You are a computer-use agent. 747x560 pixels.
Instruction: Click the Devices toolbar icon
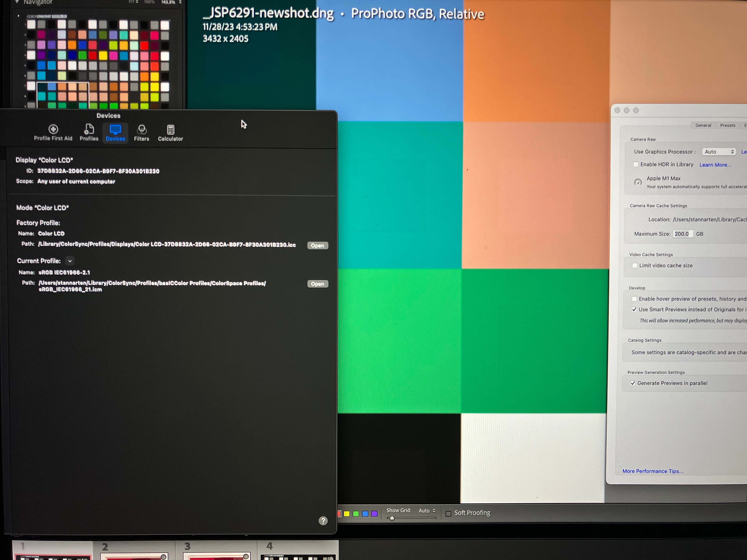coord(115,132)
